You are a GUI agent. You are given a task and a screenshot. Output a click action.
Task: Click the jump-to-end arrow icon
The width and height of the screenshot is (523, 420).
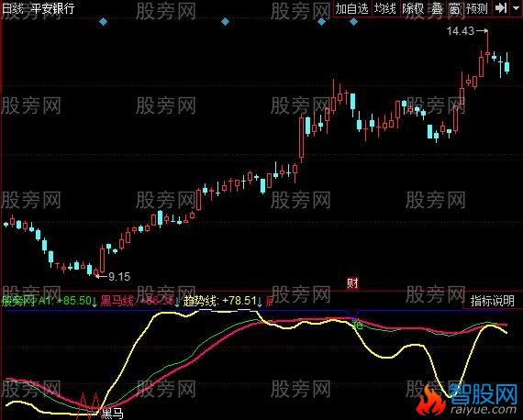coord(501,8)
